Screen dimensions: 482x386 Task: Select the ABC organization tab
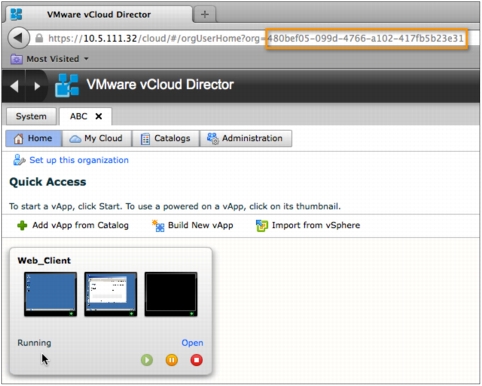click(78, 116)
